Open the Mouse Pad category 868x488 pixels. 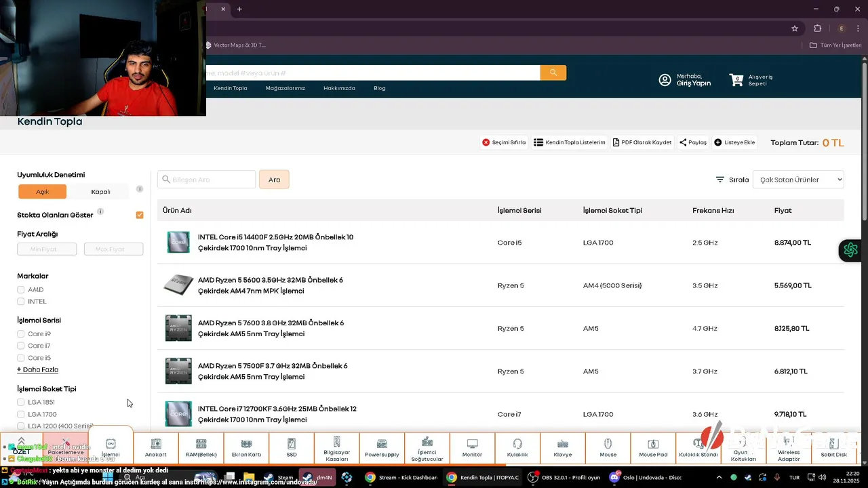pos(653,448)
